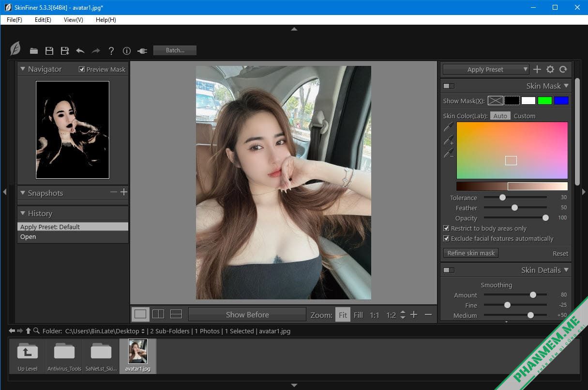Screen dimensions: 588x390
Task: Collapse the History panel
Action: [22, 213]
